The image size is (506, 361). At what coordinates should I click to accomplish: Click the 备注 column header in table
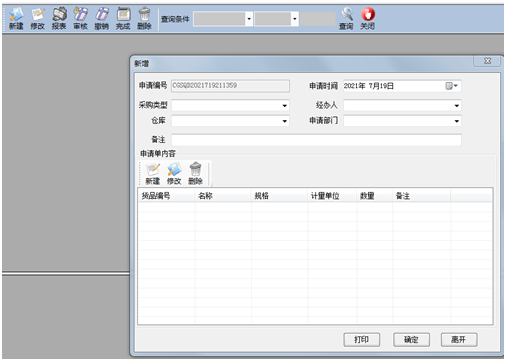[421, 196]
